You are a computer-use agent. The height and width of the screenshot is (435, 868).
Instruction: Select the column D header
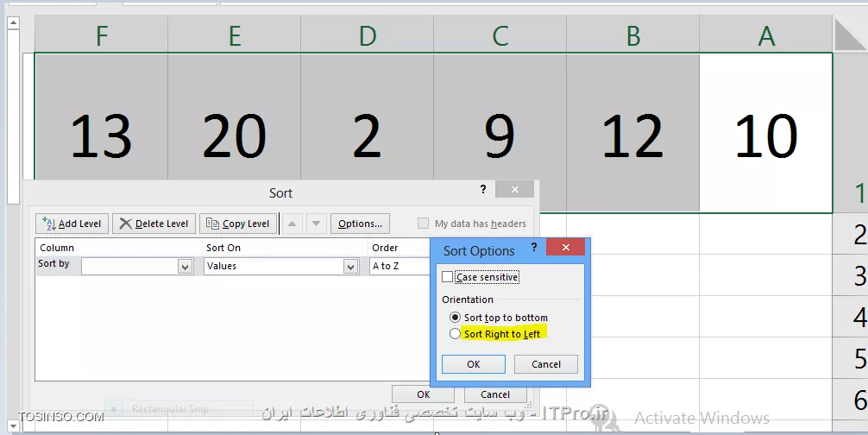click(368, 36)
